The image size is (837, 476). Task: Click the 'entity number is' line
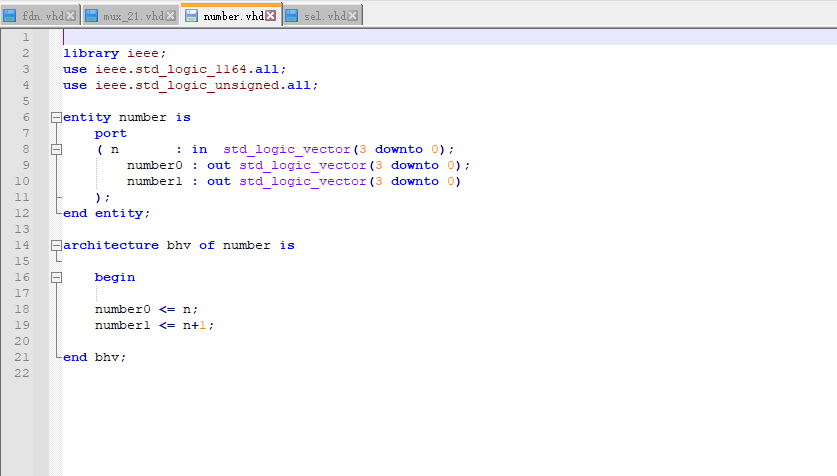click(x=127, y=117)
